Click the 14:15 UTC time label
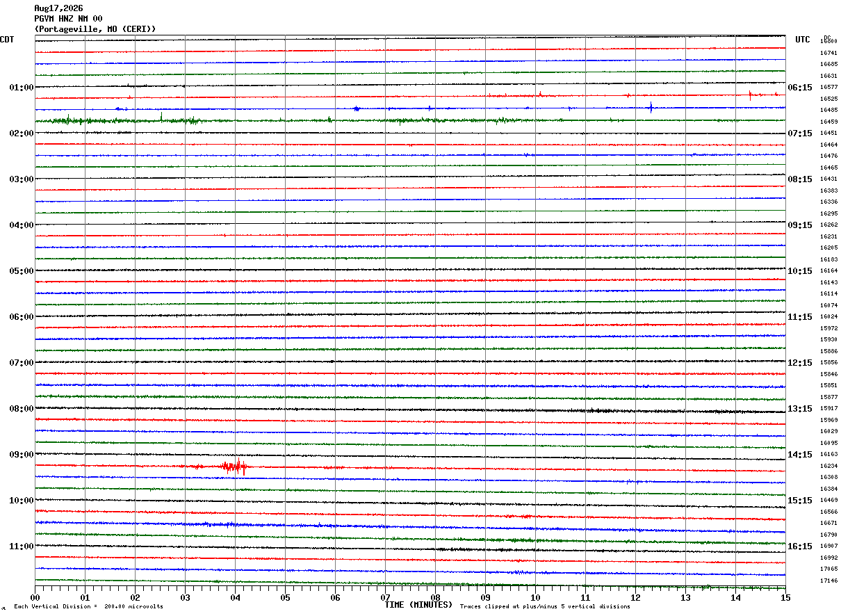Viewport: 841px width, 616px height. [800, 455]
